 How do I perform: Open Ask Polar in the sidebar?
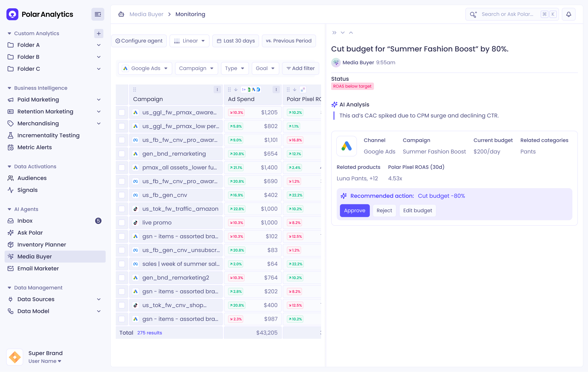[x=55, y=233]
